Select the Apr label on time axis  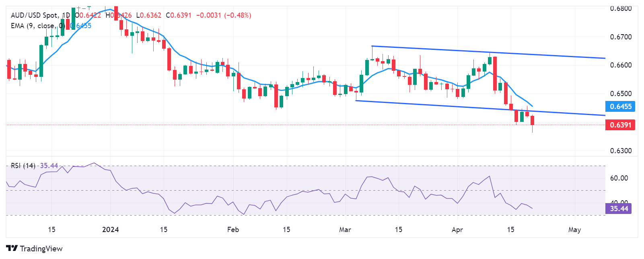click(457, 230)
